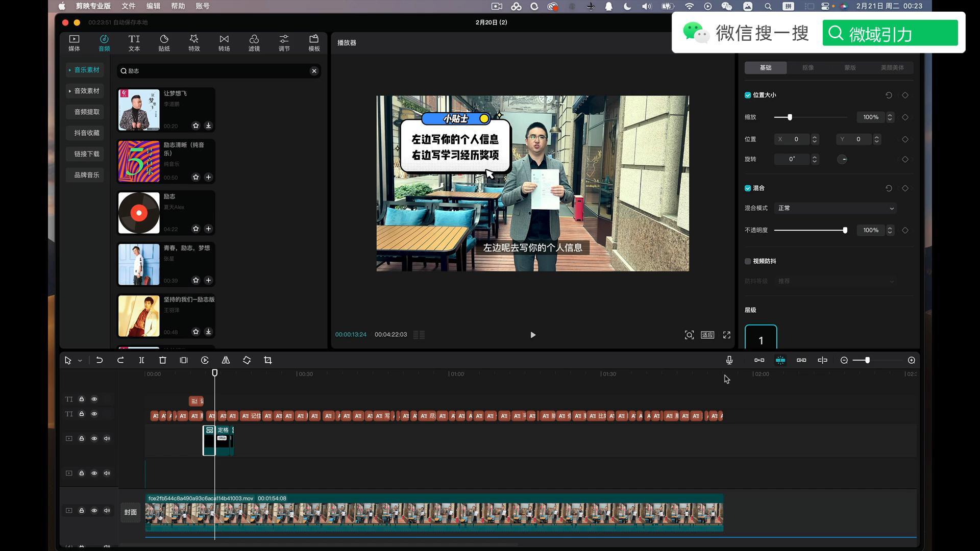Switch to the 基础 tab
The image size is (980, 551).
point(766,68)
